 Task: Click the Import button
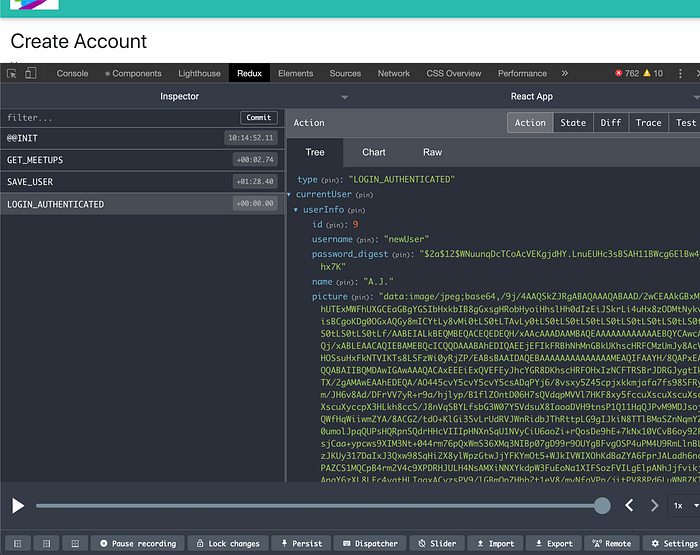pos(496,543)
